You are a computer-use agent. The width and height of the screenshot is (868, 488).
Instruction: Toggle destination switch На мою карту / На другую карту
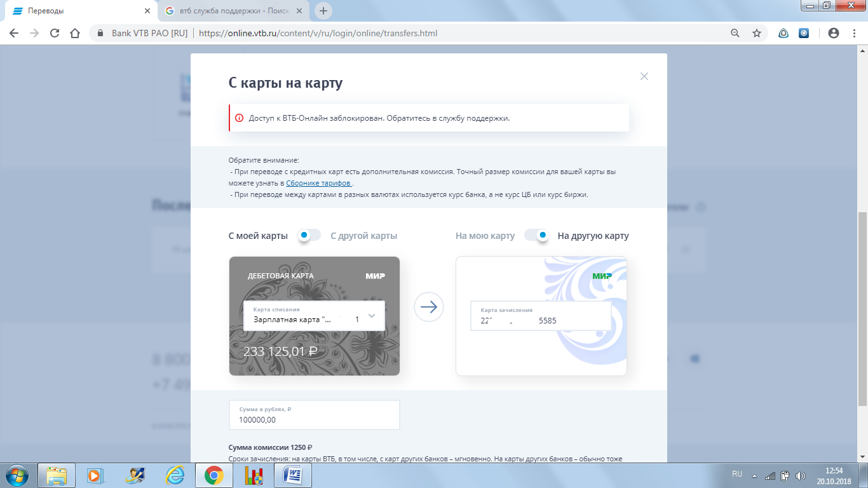pos(536,236)
